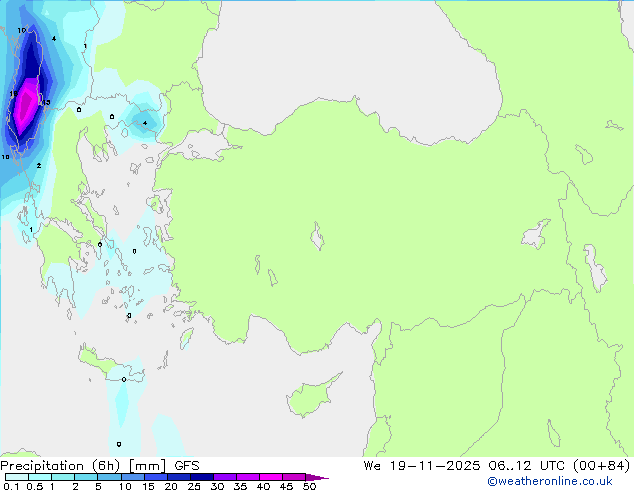Pick the 10–15 mm legend swatch
Viewport: 634px width, 490px height.
click(132, 477)
